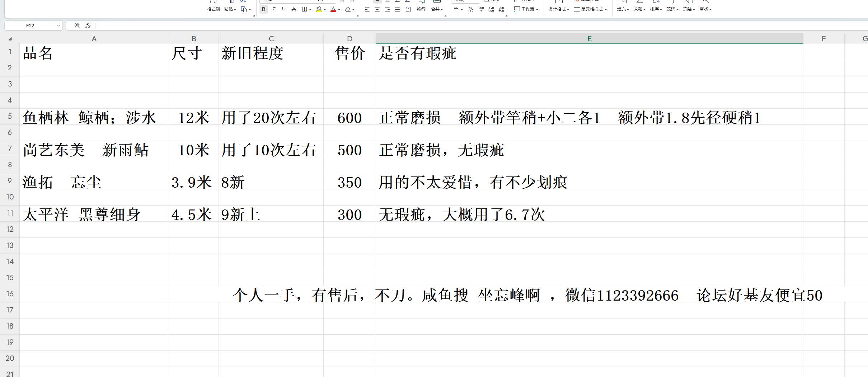Click the select-all corner triangle
Screen dimensions: 868x377
point(10,39)
